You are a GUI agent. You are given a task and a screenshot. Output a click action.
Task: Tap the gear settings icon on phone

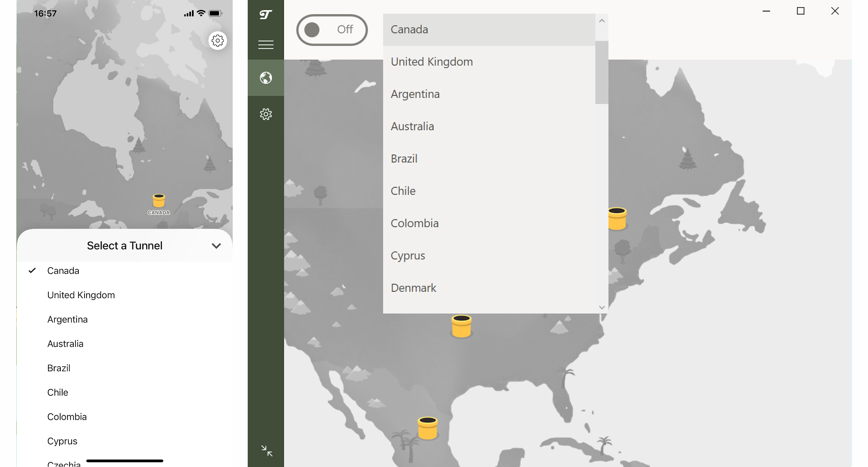(x=217, y=41)
